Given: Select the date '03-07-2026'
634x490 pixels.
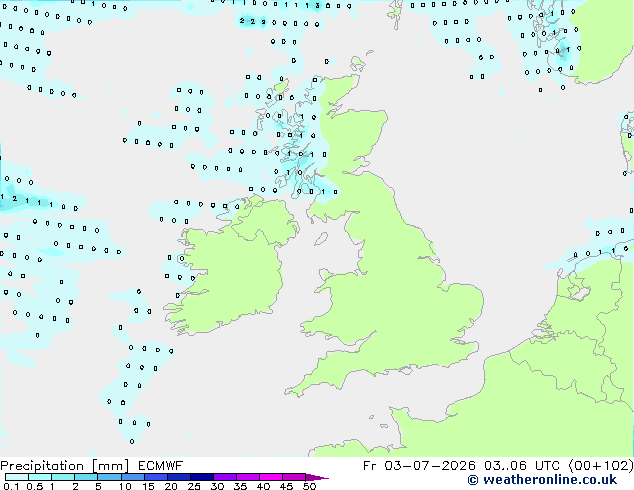Looking at the screenshot, I should [430, 466].
